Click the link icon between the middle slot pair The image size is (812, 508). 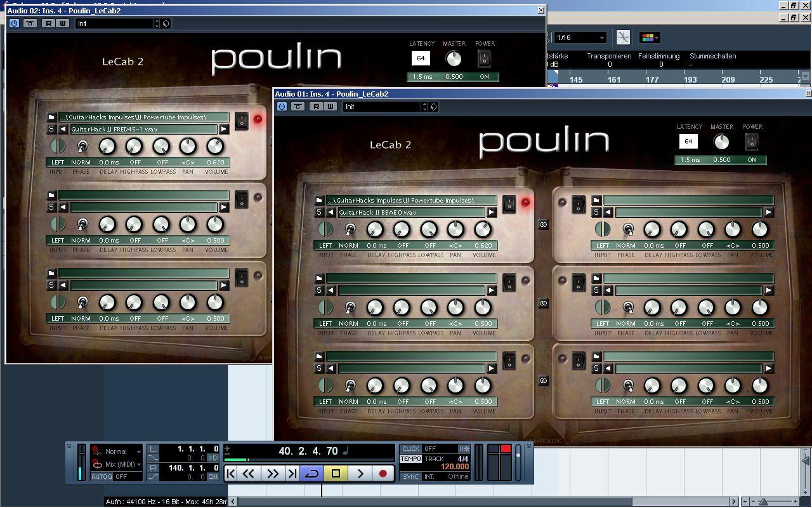click(543, 304)
